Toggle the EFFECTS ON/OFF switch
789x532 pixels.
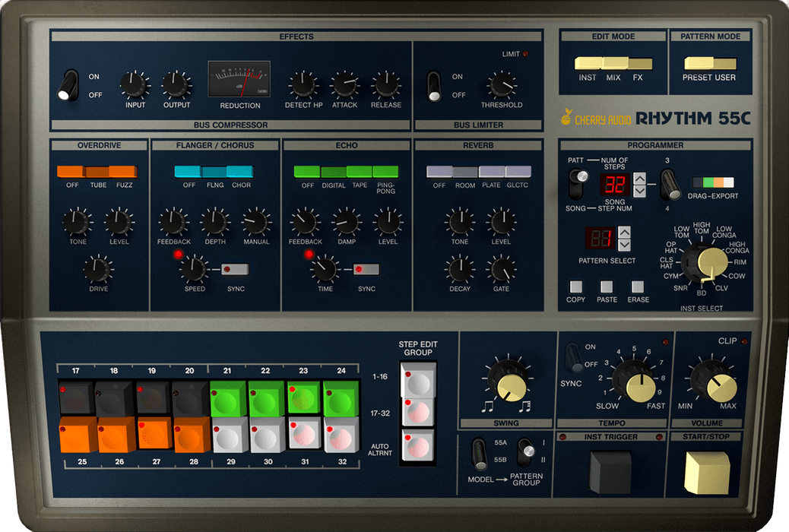click(x=71, y=84)
